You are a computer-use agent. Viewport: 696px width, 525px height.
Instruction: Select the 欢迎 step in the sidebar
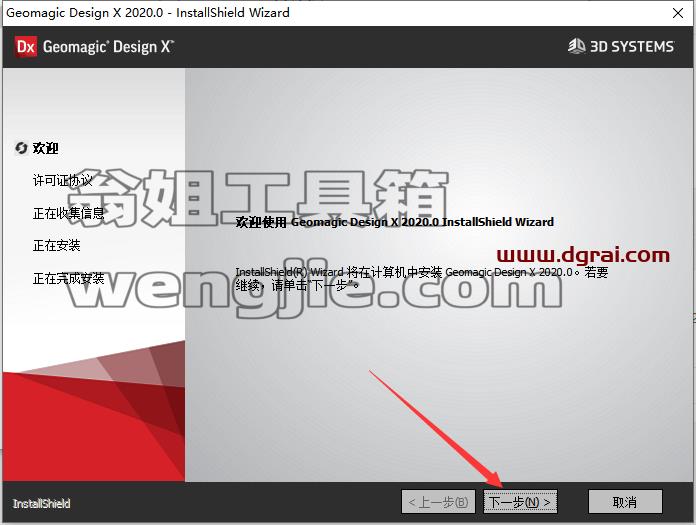45,148
